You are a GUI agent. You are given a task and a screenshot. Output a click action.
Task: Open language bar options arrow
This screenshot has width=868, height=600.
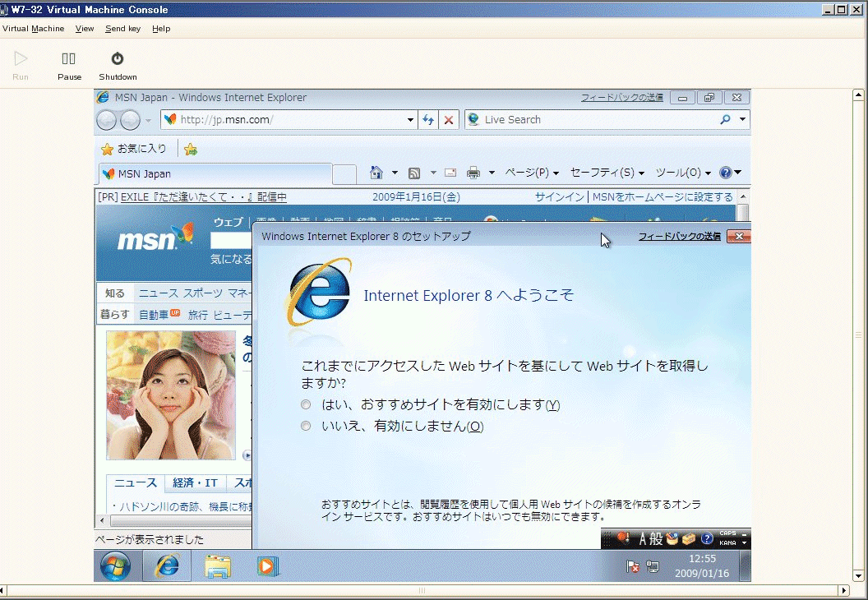click(744, 543)
